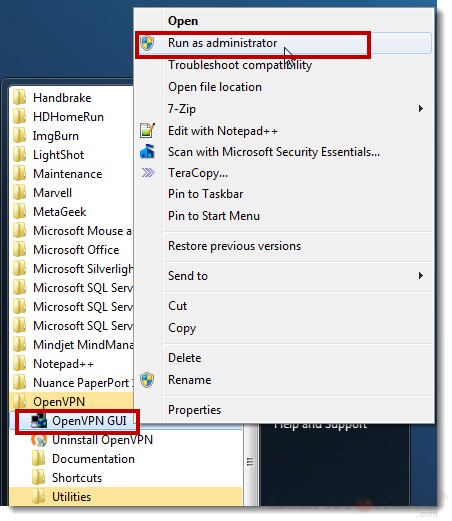This screenshot has height=521, width=452.
Task: Click the Microsoft Silverlight folder icon
Action: click(19, 269)
